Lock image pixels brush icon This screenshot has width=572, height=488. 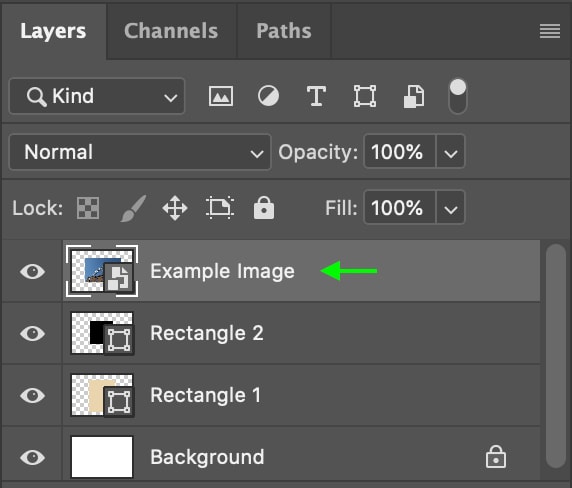point(133,208)
